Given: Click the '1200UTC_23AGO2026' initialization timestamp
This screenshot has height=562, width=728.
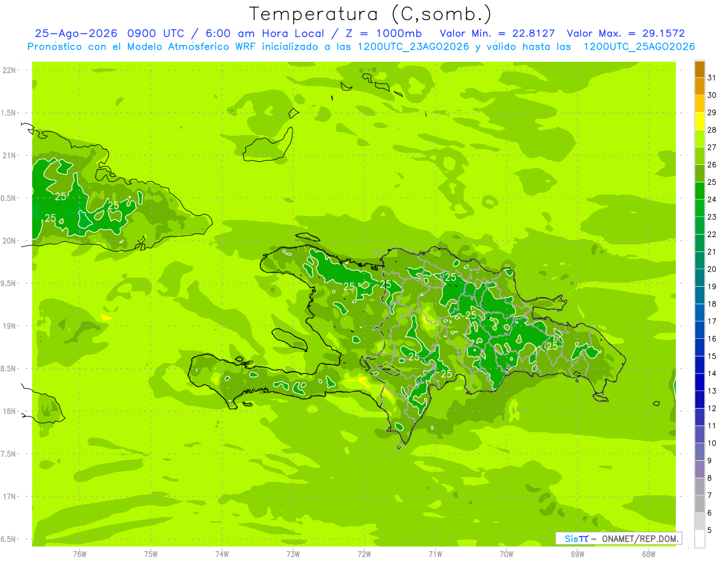Looking at the screenshot, I should click(414, 47).
